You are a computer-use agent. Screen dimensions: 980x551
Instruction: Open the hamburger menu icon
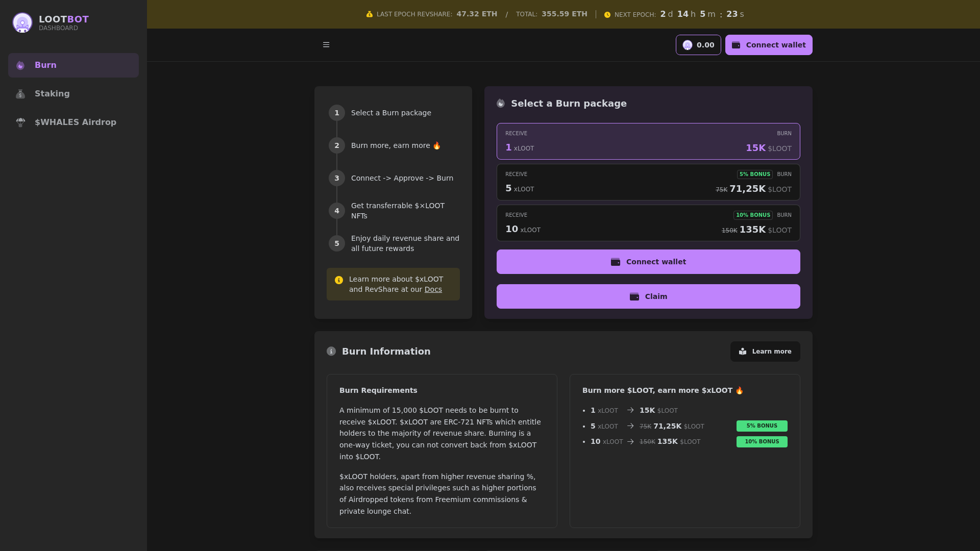(326, 45)
